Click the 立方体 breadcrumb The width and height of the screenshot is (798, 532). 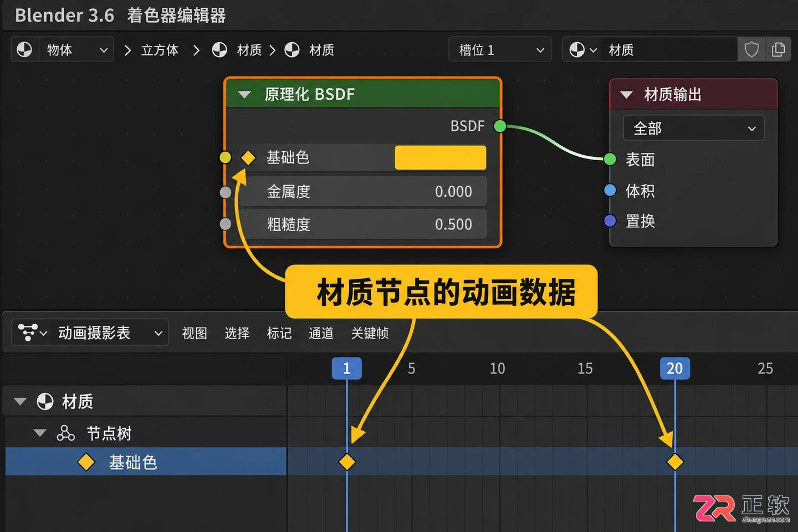[160, 50]
